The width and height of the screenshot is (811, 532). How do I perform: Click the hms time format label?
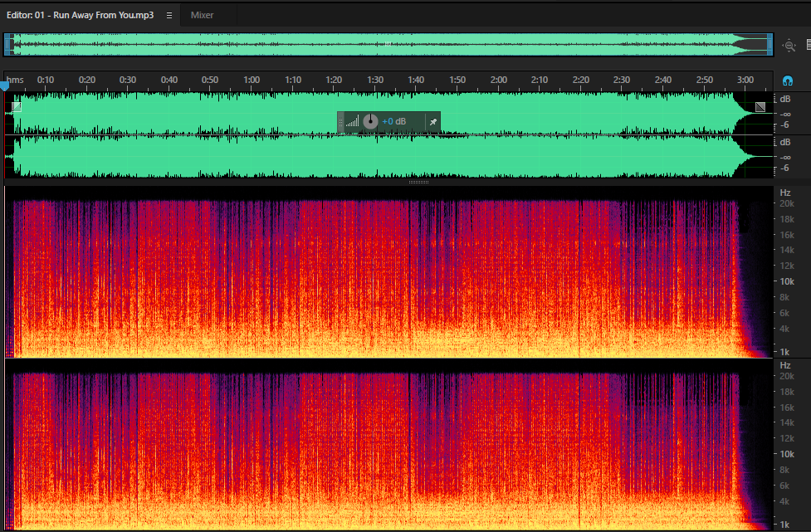point(15,80)
